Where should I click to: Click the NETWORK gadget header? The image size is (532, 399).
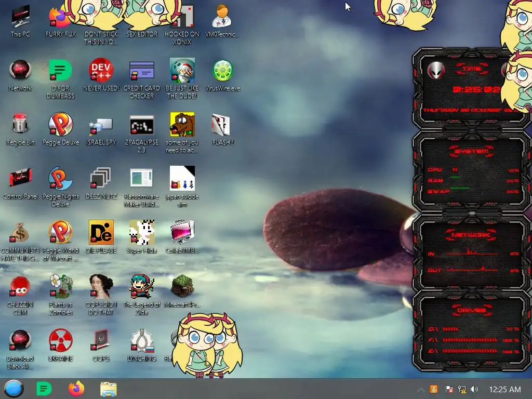coord(471,235)
